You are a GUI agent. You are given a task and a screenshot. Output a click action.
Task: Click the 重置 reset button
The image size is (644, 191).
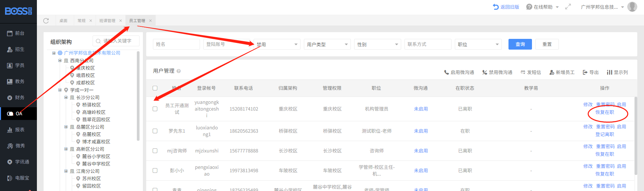click(x=547, y=44)
